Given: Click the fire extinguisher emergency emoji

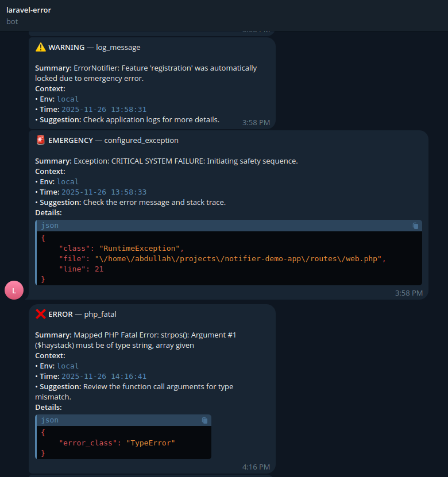Looking at the screenshot, I should 40,139.
